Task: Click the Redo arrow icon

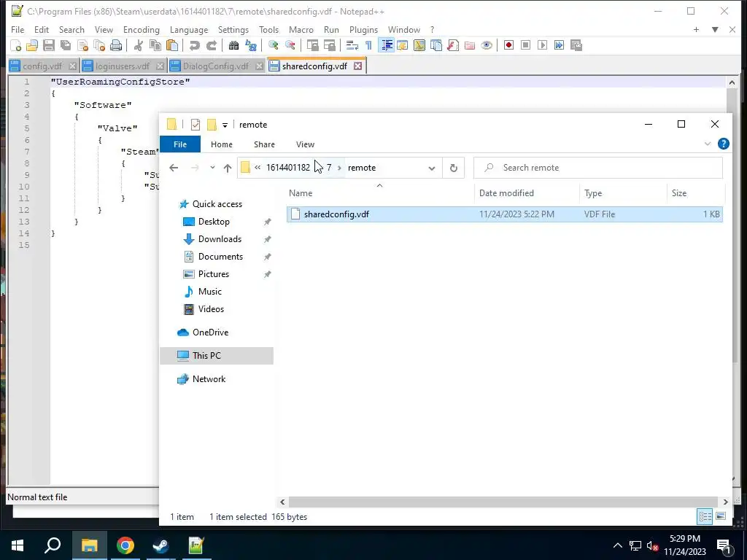Action: tap(211, 45)
